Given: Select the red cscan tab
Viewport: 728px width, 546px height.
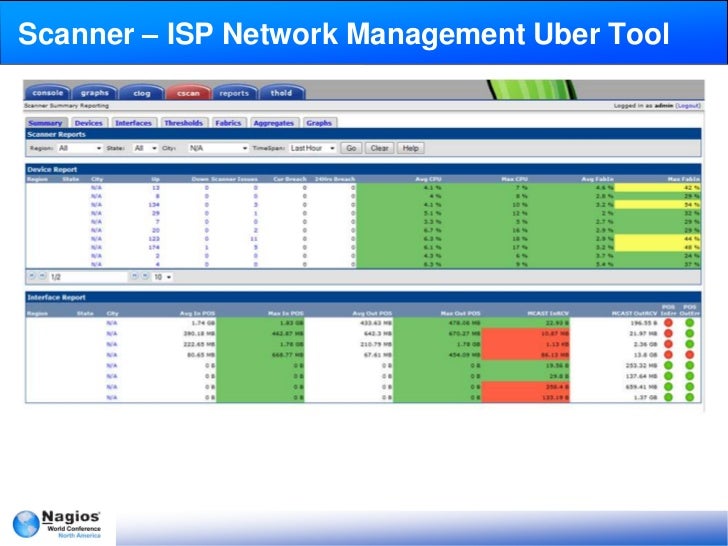Looking at the screenshot, I should 188,93.
